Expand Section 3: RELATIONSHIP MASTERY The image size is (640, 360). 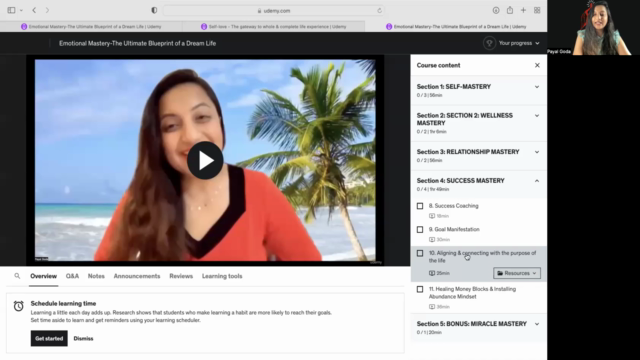[537, 152]
